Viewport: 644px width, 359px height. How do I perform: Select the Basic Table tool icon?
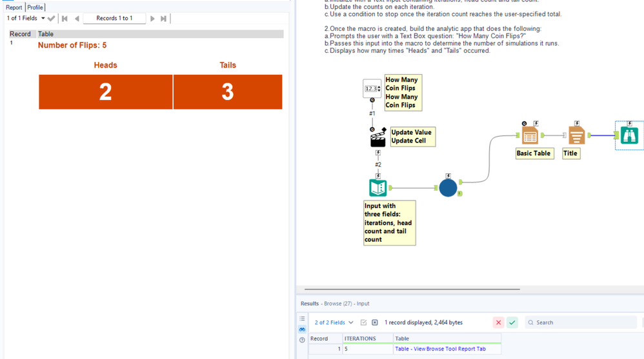pos(530,135)
